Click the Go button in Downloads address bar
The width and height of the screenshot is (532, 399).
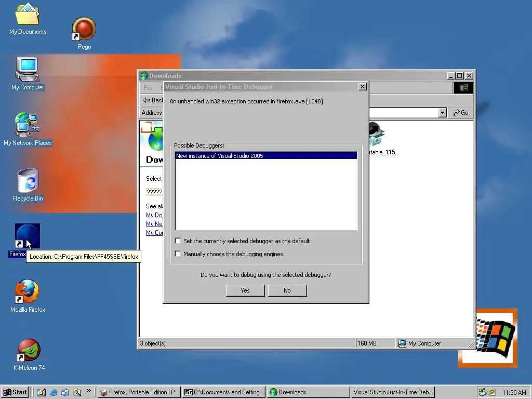tap(461, 113)
